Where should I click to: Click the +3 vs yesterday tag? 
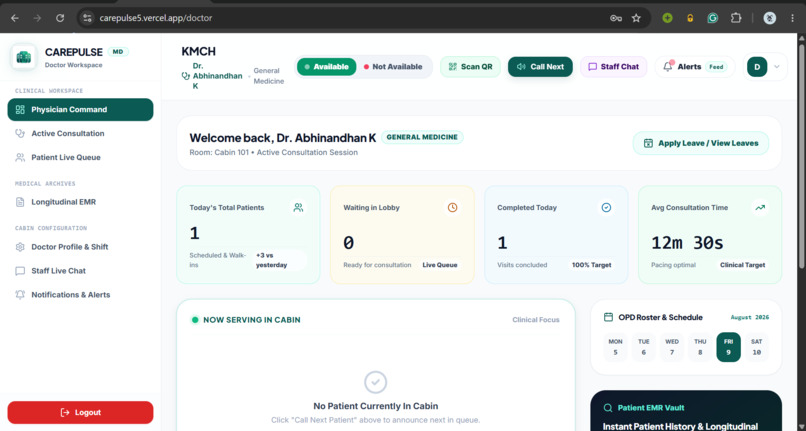pos(279,260)
